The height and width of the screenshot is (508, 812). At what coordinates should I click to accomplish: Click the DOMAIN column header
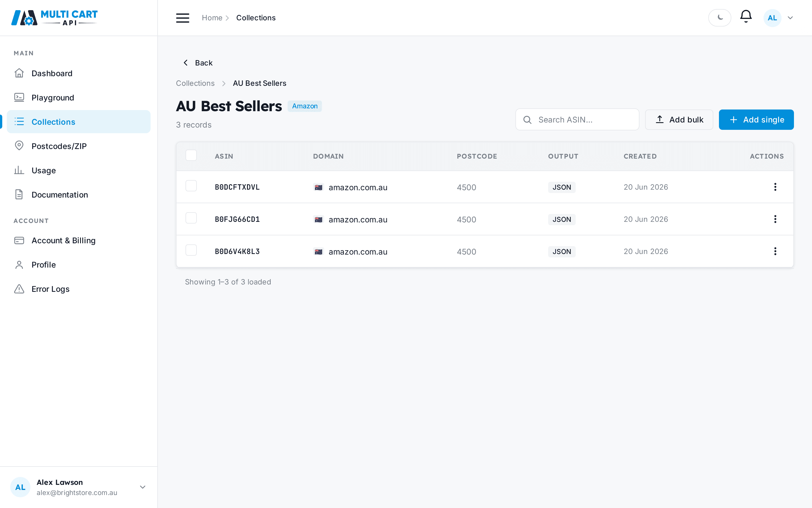(x=328, y=156)
